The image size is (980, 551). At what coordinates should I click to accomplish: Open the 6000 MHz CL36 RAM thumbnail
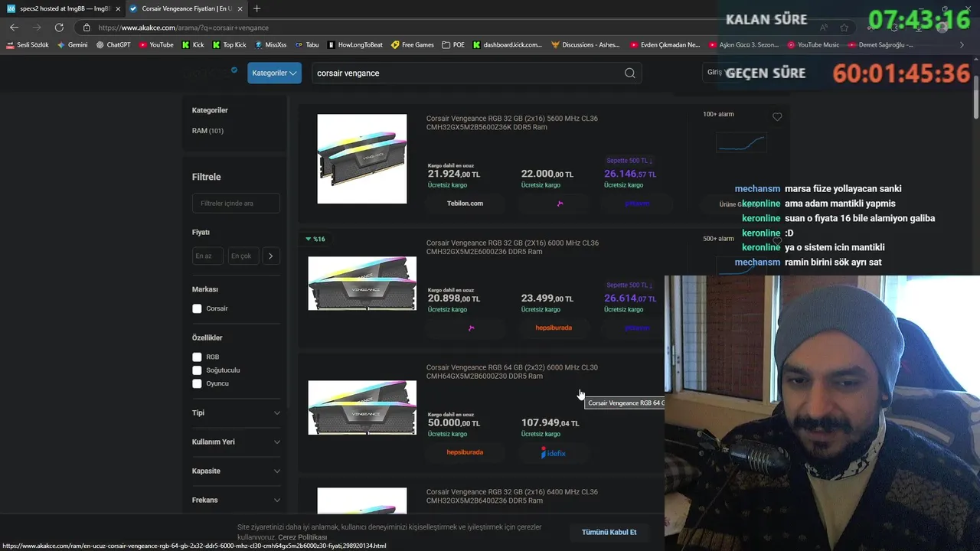tap(362, 283)
